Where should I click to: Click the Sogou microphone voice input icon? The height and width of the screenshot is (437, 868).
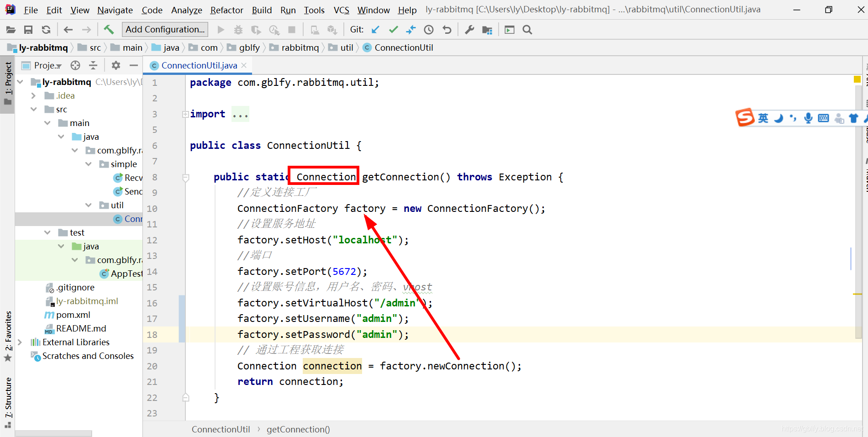(808, 118)
